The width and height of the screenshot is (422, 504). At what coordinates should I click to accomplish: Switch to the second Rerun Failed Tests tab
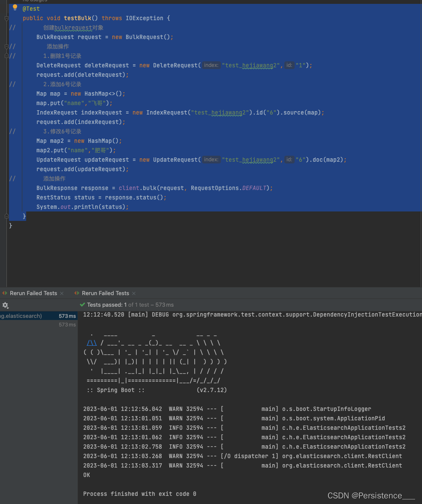click(x=105, y=293)
